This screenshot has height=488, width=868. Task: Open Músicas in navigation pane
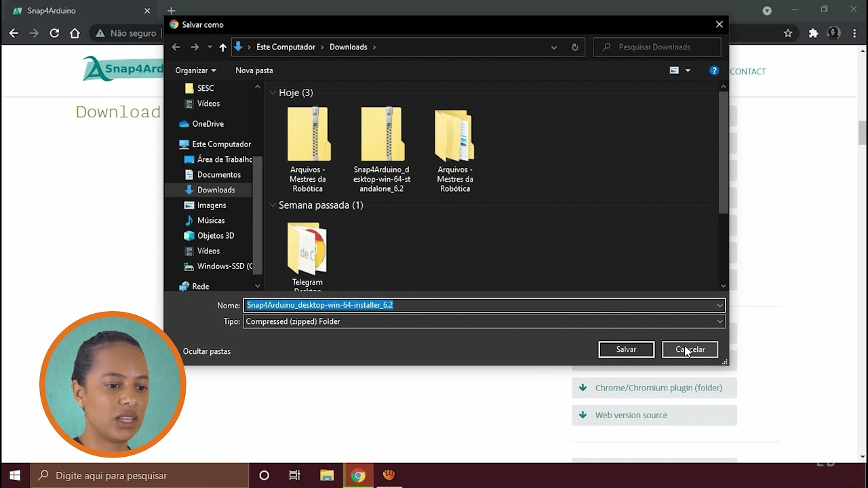[x=205, y=220]
